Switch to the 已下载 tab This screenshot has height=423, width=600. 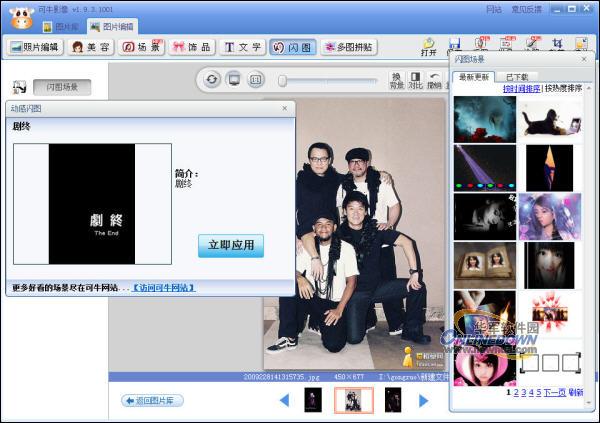pos(518,76)
